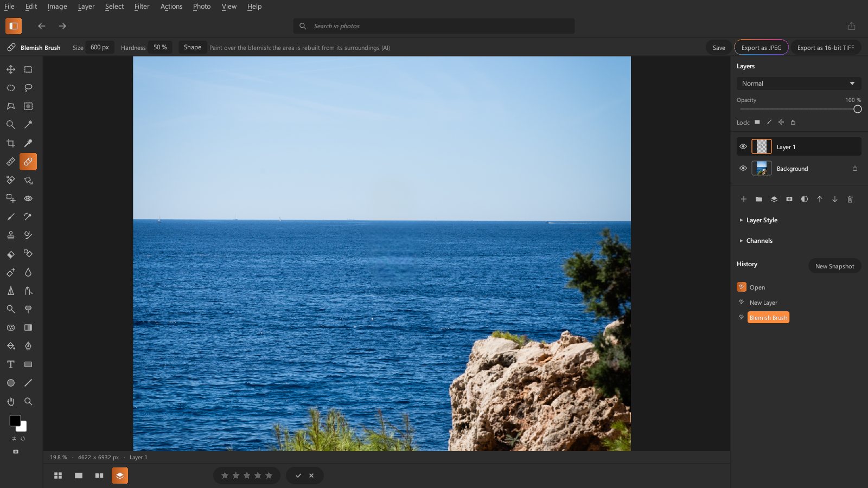The image size is (868, 488).
Task: Create a new layer group folder
Action: point(759,199)
